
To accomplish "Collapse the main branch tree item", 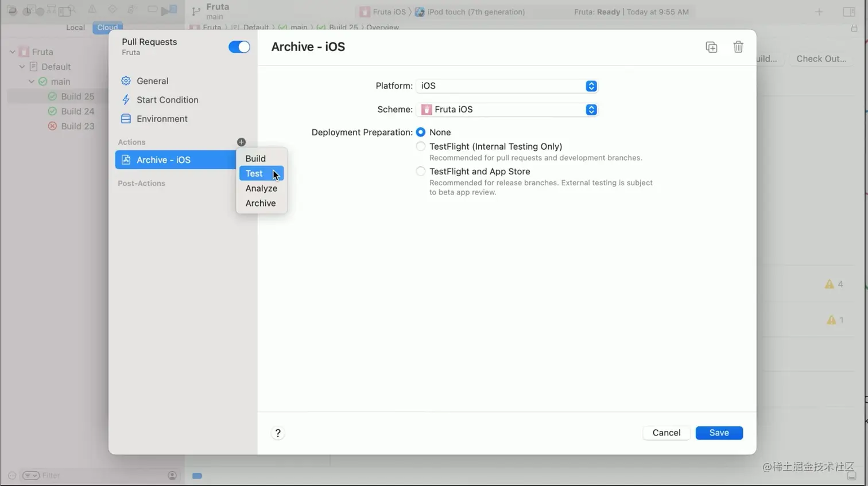I will coord(32,81).
